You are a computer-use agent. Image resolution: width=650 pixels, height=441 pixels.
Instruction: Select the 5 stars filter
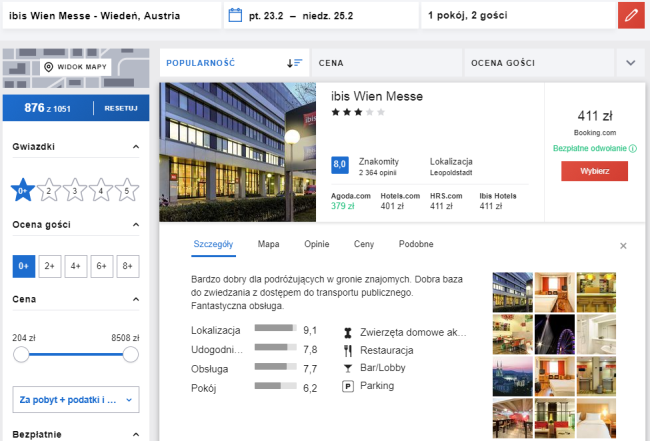pos(127,190)
